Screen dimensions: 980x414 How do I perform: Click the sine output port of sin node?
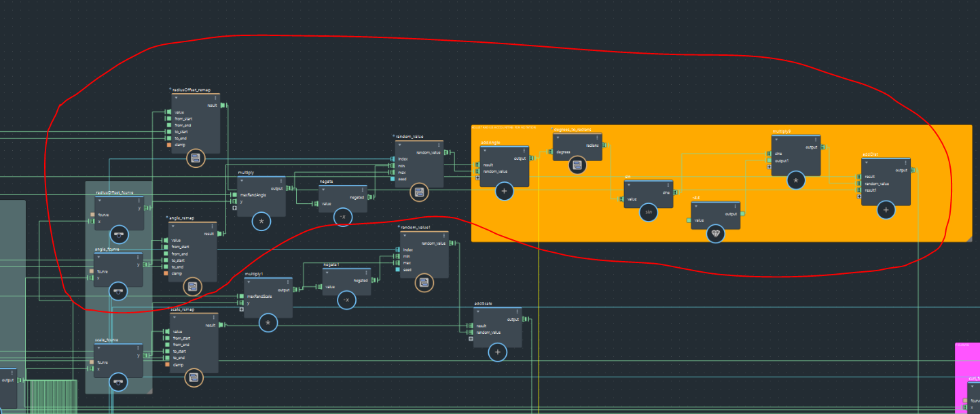pyautogui.click(x=677, y=192)
